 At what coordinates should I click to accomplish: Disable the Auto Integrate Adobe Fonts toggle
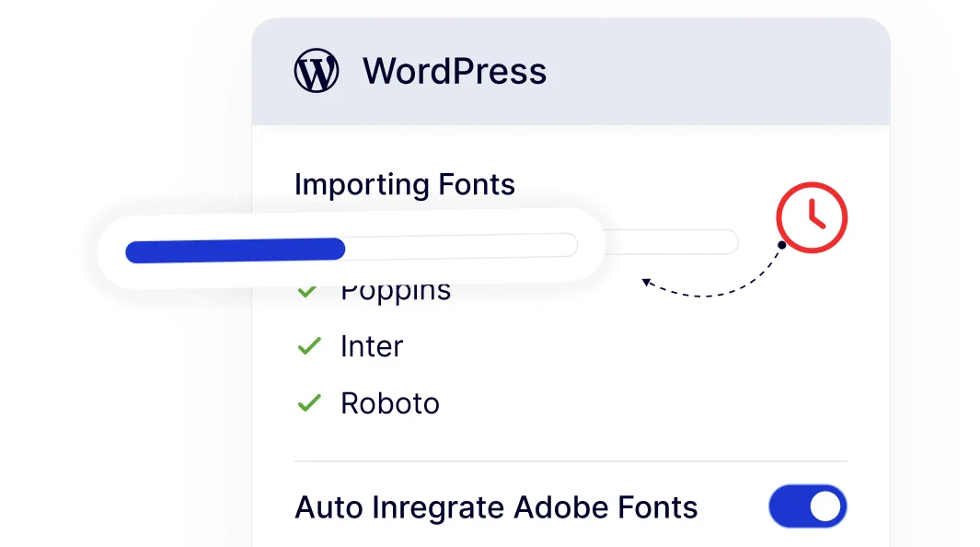click(807, 506)
